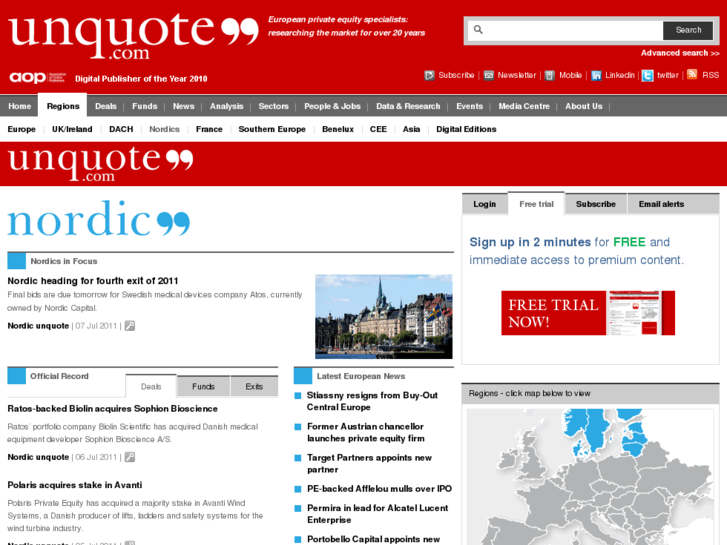Open 'Ratos-backed Biolin acquires Sophion Bioscience'

pyautogui.click(x=113, y=409)
